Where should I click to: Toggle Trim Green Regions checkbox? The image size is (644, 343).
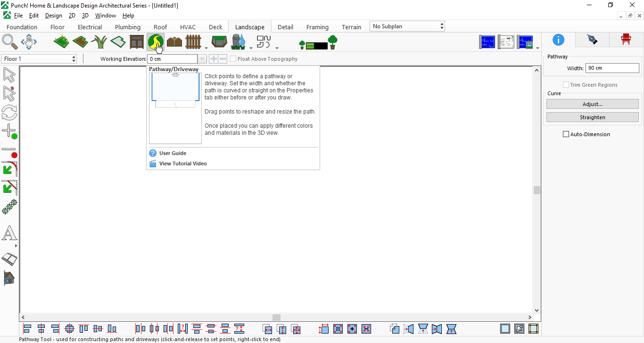point(566,85)
